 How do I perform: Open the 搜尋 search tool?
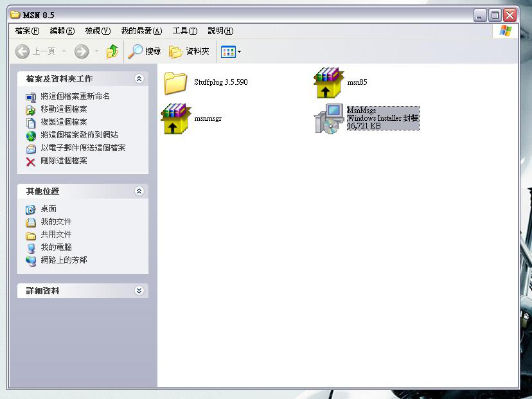144,51
